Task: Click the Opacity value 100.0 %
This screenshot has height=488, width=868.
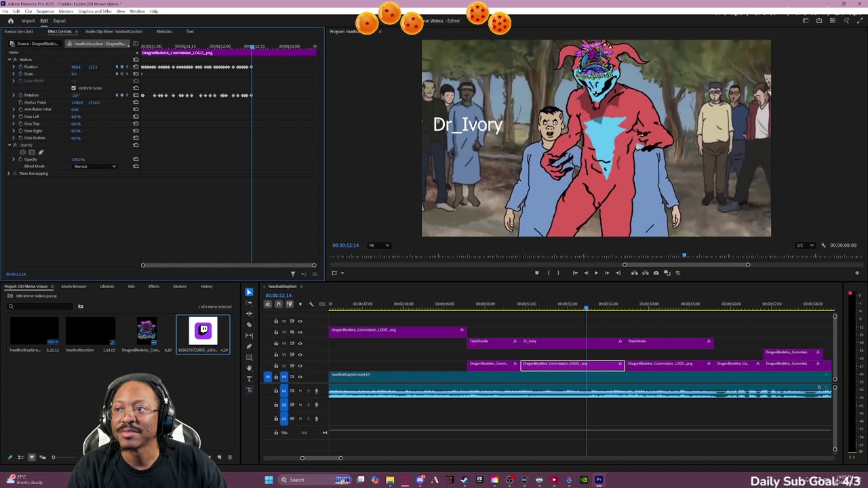Action: (78, 159)
